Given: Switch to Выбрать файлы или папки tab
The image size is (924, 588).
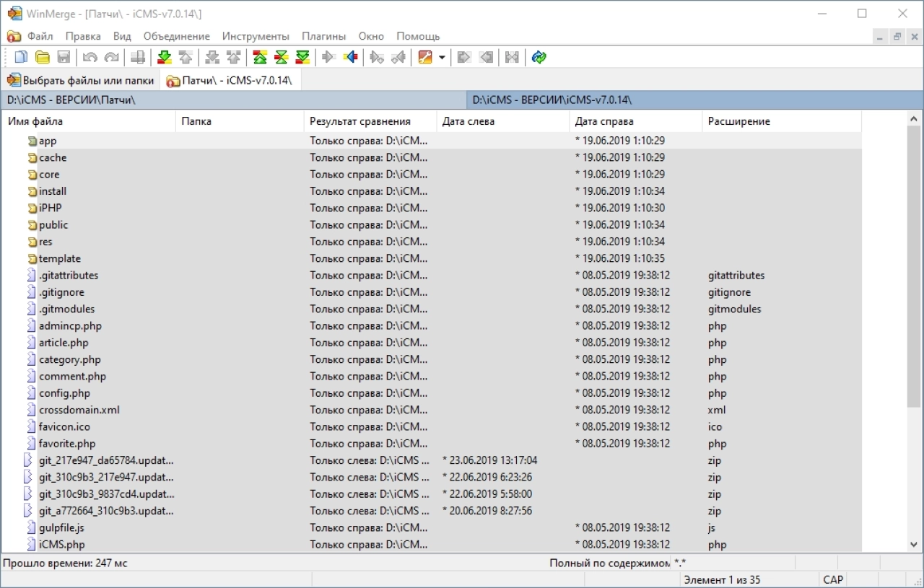Looking at the screenshot, I should coord(81,80).
